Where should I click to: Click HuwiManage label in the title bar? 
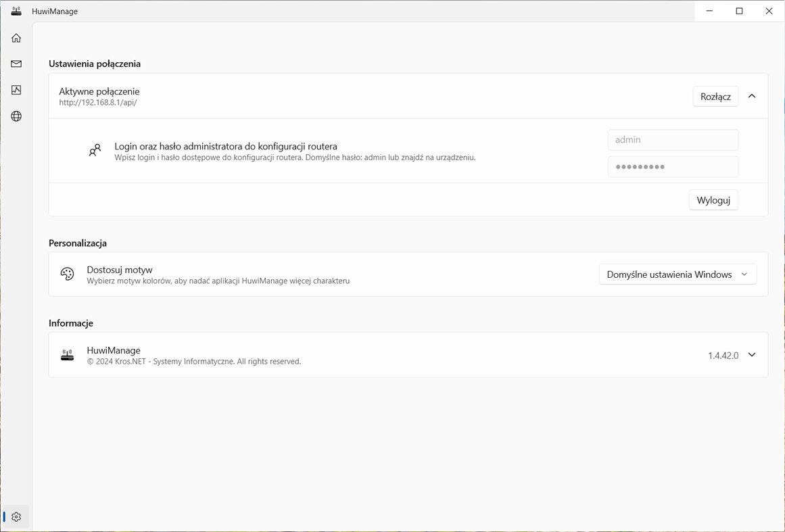click(57, 11)
